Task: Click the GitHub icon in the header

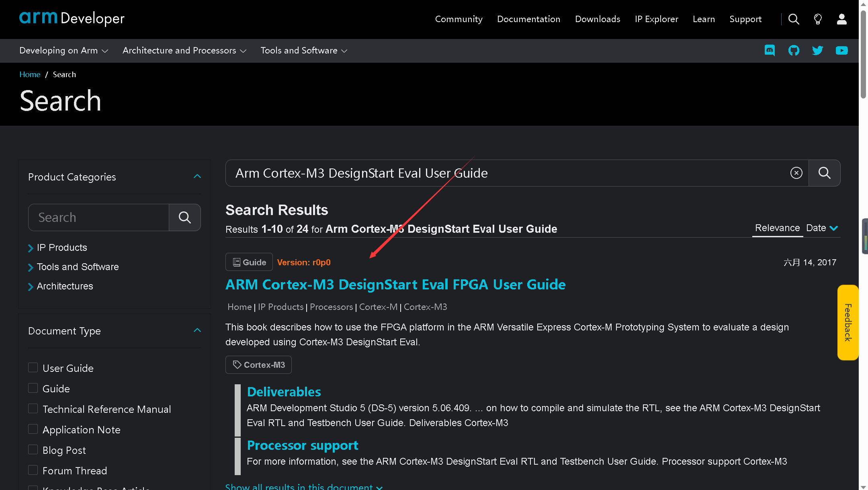Action: point(794,50)
